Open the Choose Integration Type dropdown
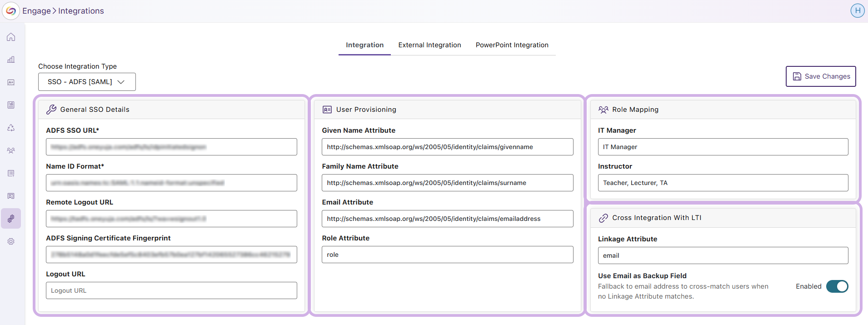Viewport: 868px width, 325px height. [87, 82]
